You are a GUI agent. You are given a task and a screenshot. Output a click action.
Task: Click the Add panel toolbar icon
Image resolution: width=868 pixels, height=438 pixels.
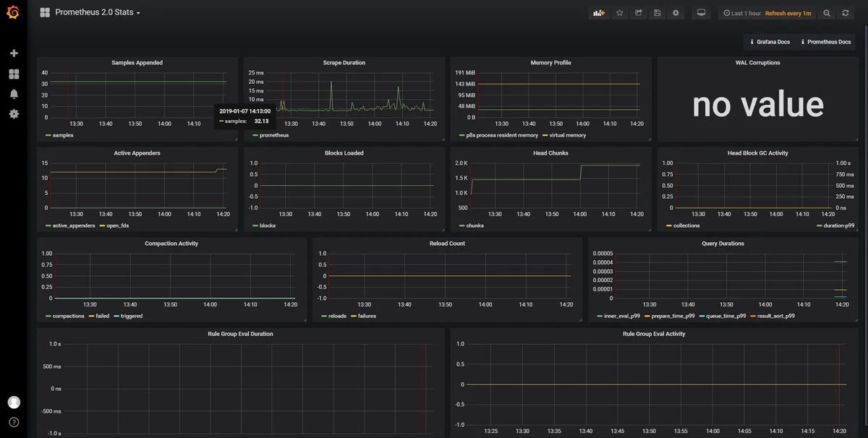click(598, 13)
